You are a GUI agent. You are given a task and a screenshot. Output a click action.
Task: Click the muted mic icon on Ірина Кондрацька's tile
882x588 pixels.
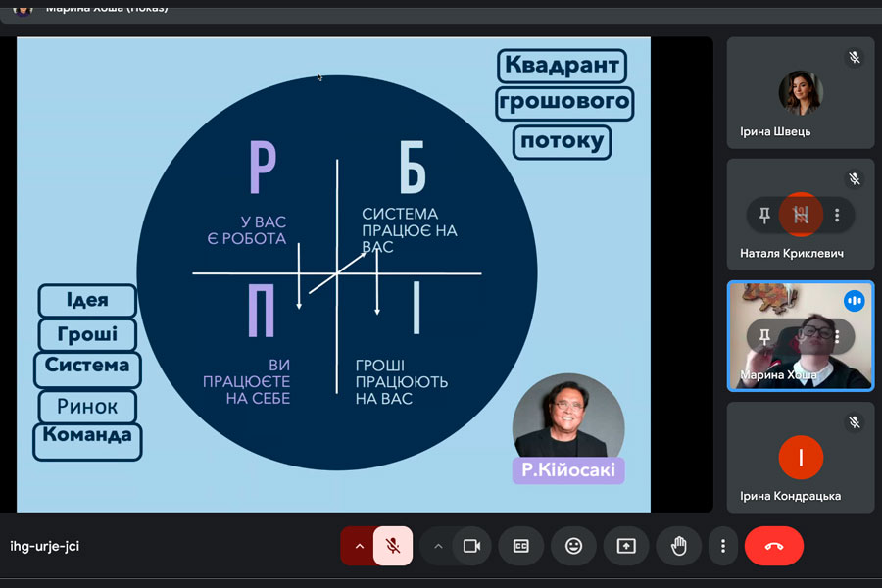[855, 422]
